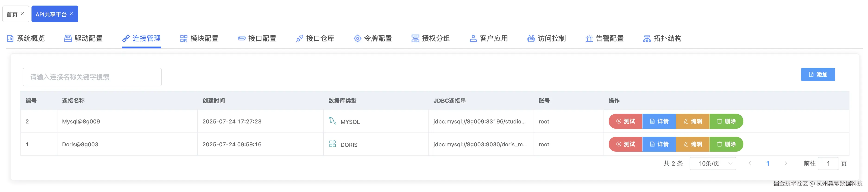Click creation time 2025-07-24 17:27:23
Screen dimensions: 868x192
(232, 122)
